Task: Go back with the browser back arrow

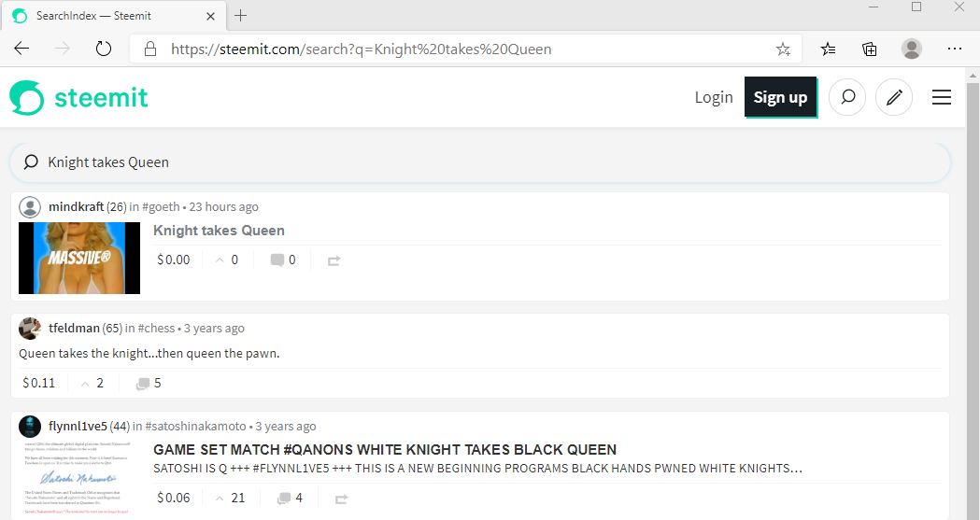Action: [x=21, y=49]
